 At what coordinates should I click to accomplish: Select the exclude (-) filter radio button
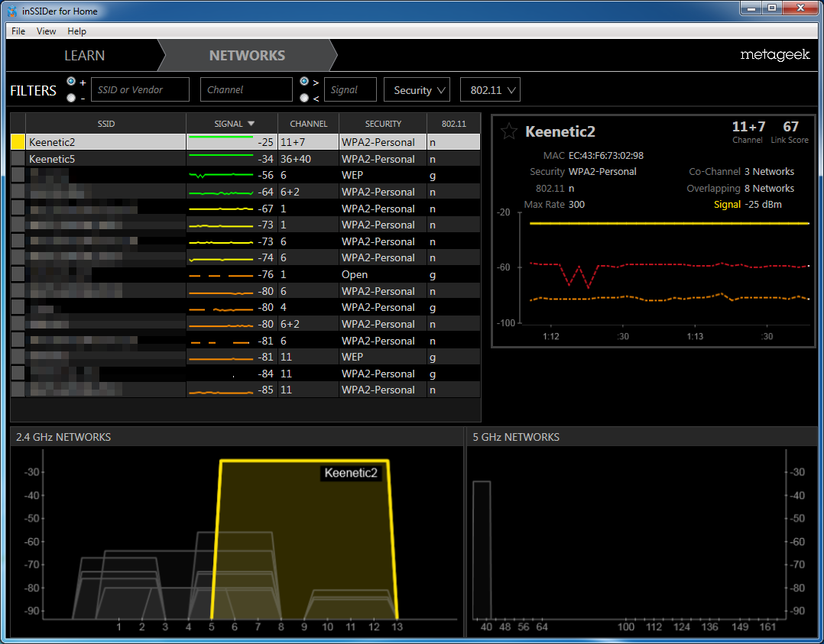(71, 98)
